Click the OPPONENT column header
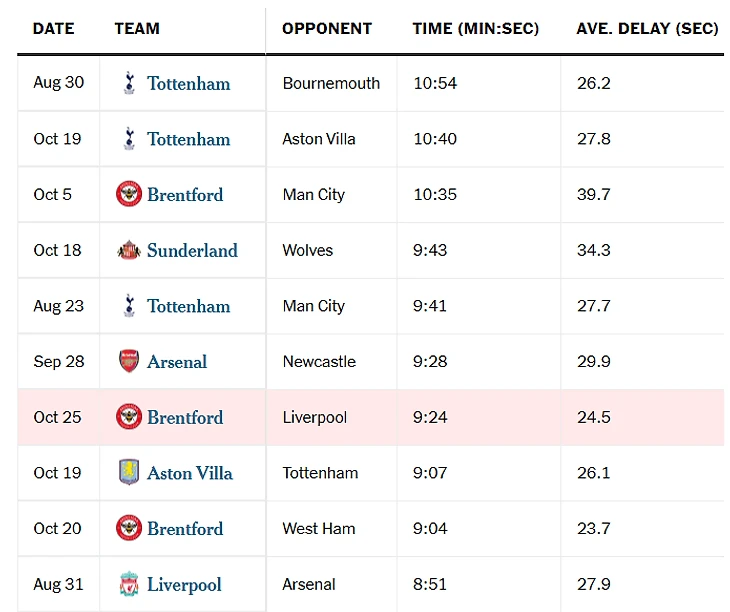Viewport: 730px width, 612px height. (x=327, y=28)
